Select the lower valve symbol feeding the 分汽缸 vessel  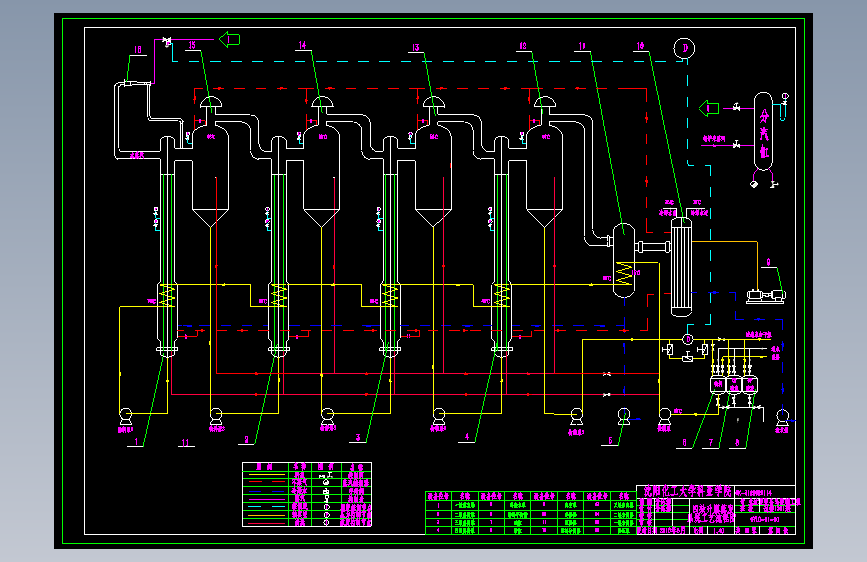click(x=737, y=145)
